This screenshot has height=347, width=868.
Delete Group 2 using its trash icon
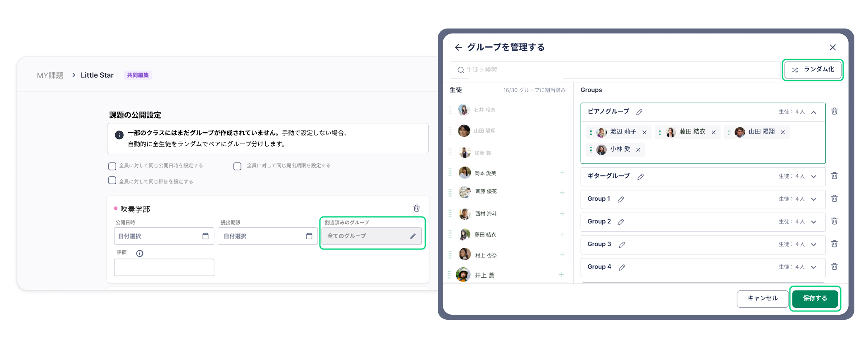click(x=834, y=221)
